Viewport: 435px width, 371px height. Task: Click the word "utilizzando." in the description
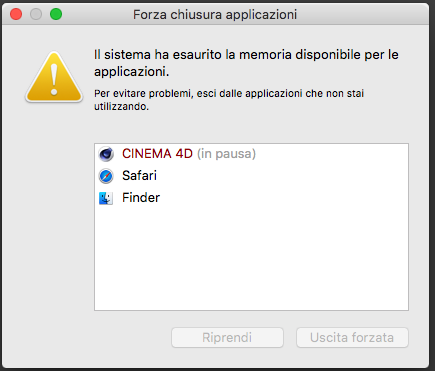(121, 107)
